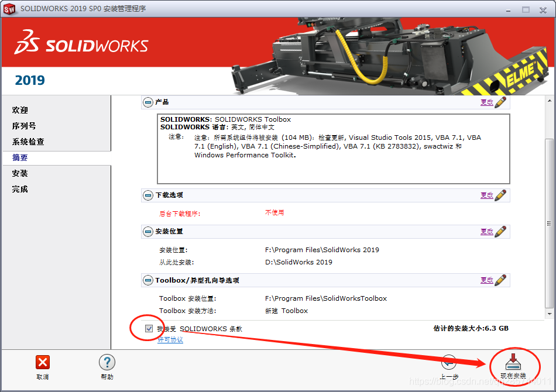
Task: Go to the 系统检查 step in sidebar
Action: pos(28,142)
